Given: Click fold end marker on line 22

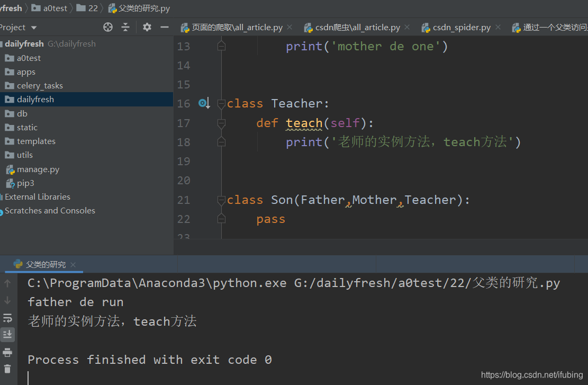Looking at the screenshot, I should (x=221, y=219).
